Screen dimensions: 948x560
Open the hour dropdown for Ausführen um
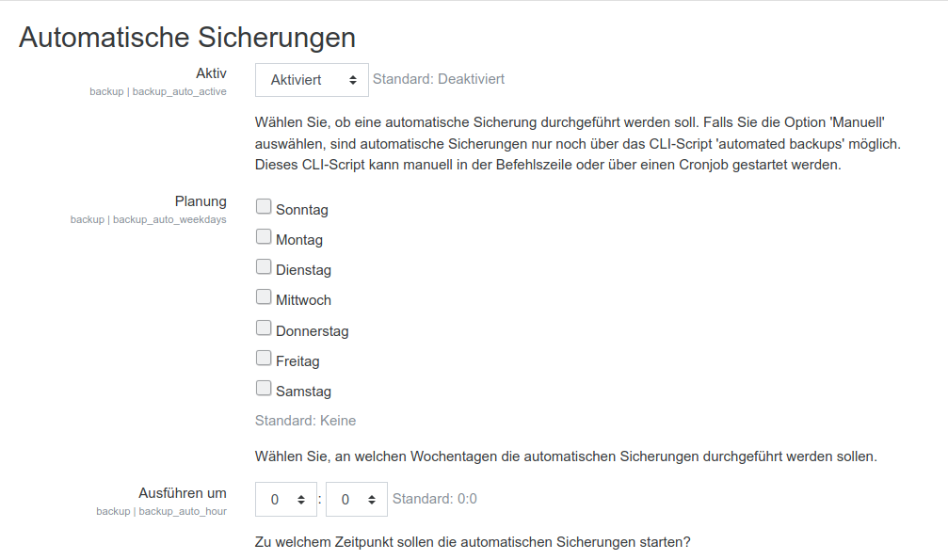(x=286, y=500)
